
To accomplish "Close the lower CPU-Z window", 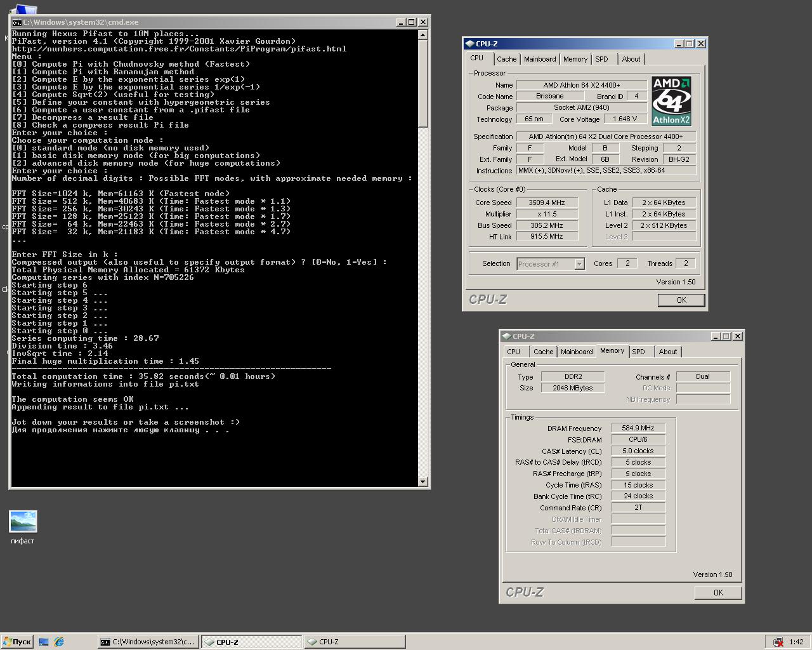I will [x=738, y=336].
